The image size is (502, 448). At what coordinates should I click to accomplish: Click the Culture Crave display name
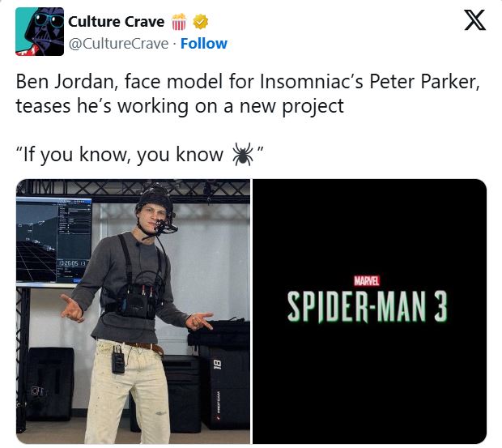(x=117, y=22)
